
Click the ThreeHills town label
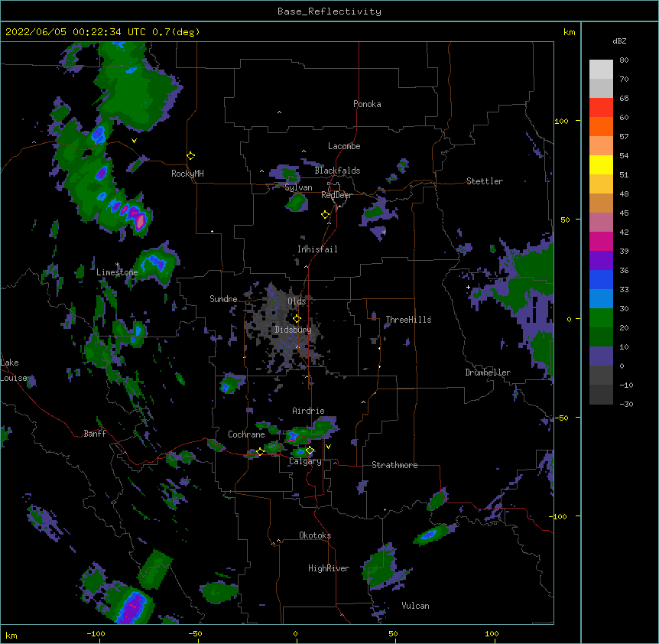point(408,320)
